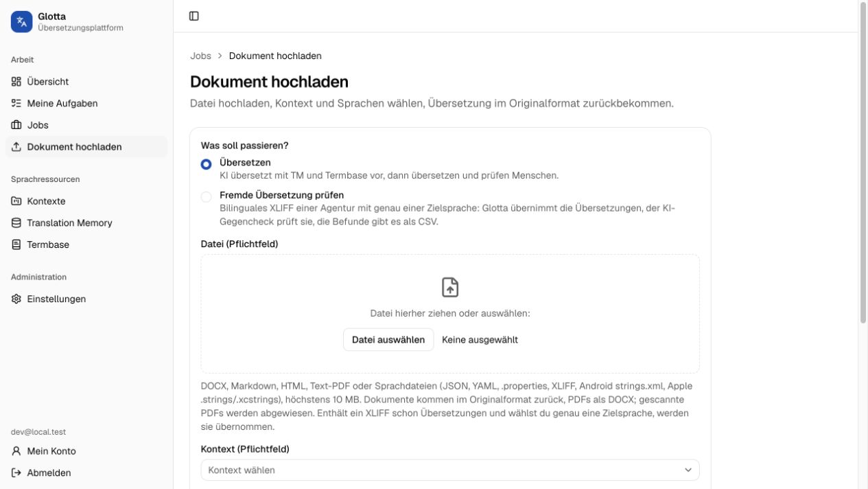Click the Datei (Pflichtfeld) label
This screenshot has height=489, width=868.
click(239, 244)
